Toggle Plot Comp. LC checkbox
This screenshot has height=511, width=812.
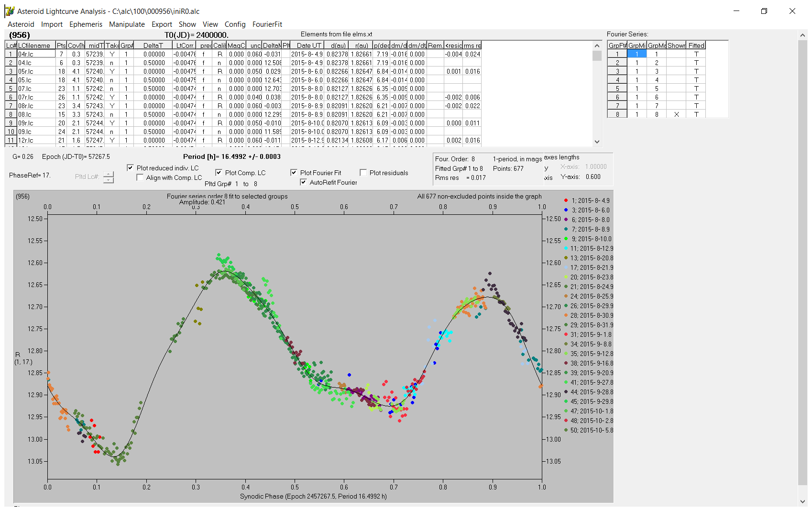coord(219,173)
